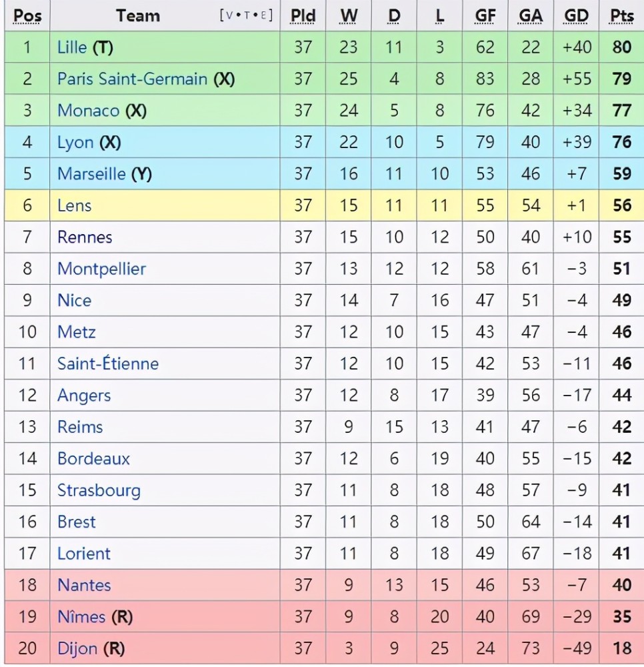
Task: Visit the Saint-Étienne team link
Action: 108,364
